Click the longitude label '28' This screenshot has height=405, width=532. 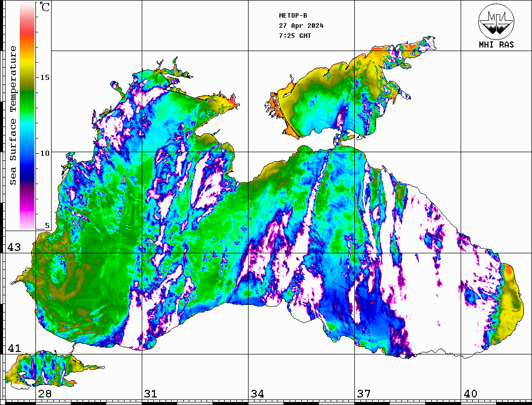tap(45, 394)
